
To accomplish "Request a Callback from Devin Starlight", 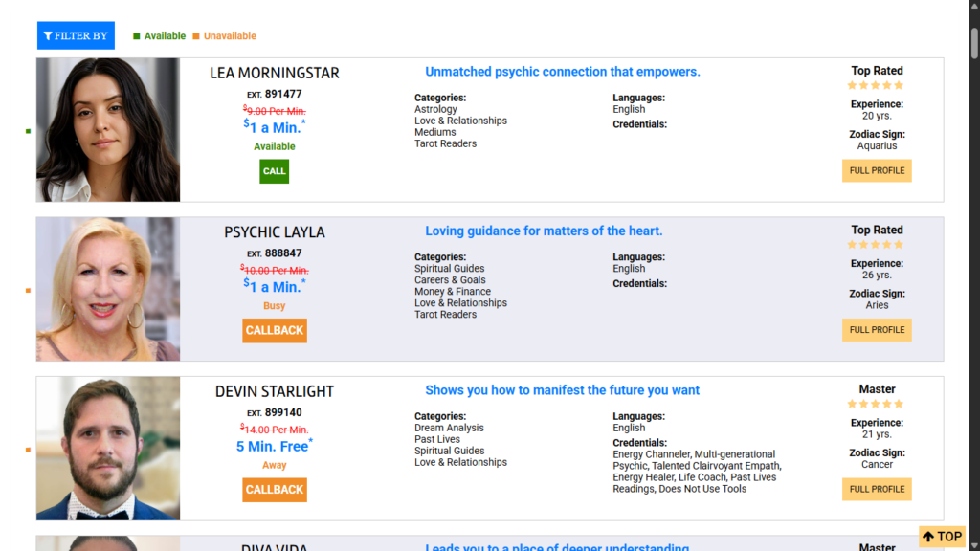I will pyautogui.click(x=275, y=489).
